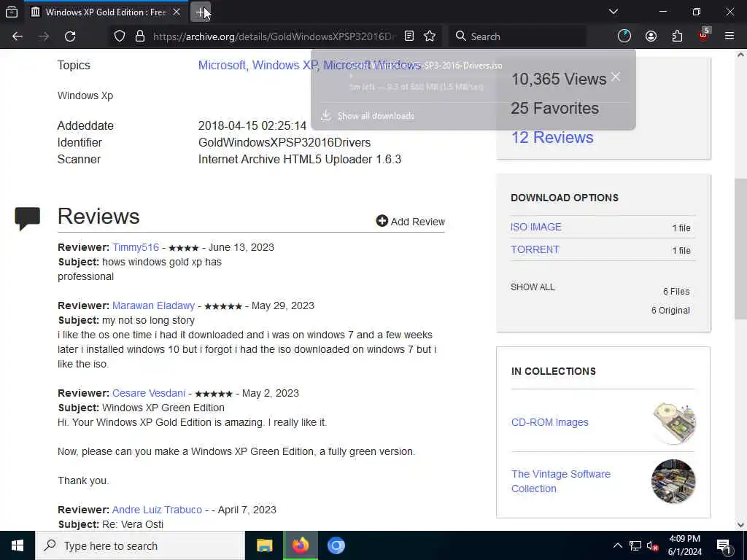Screen dimensions: 747x560
Task: Open the red extension badge icon
Action: [x=704, y=35]
